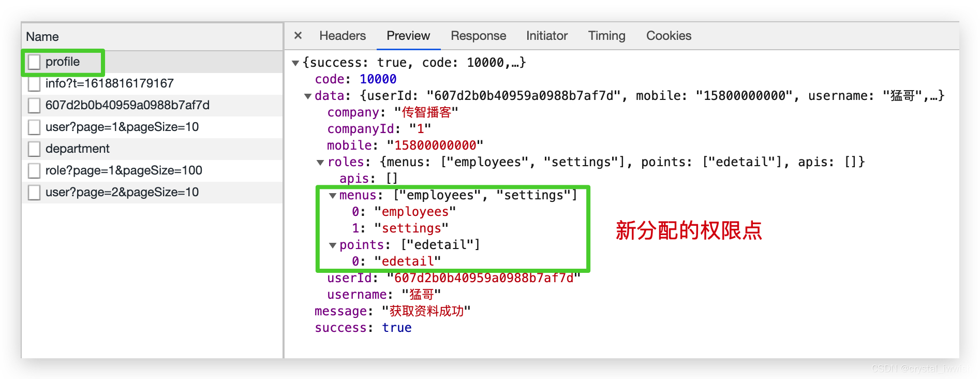Click the icon box beside info?t=1618816179167
The image size is (980, 379).
34,84
